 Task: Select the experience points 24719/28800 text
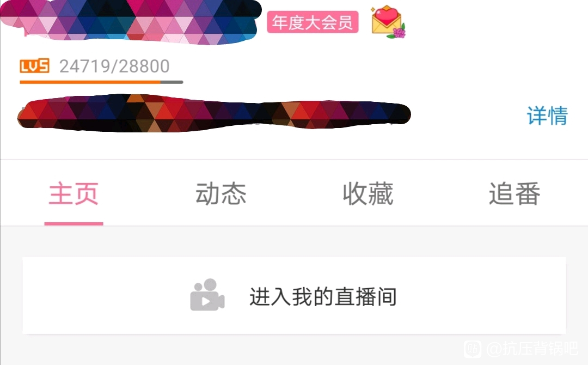tap(114, 66)
